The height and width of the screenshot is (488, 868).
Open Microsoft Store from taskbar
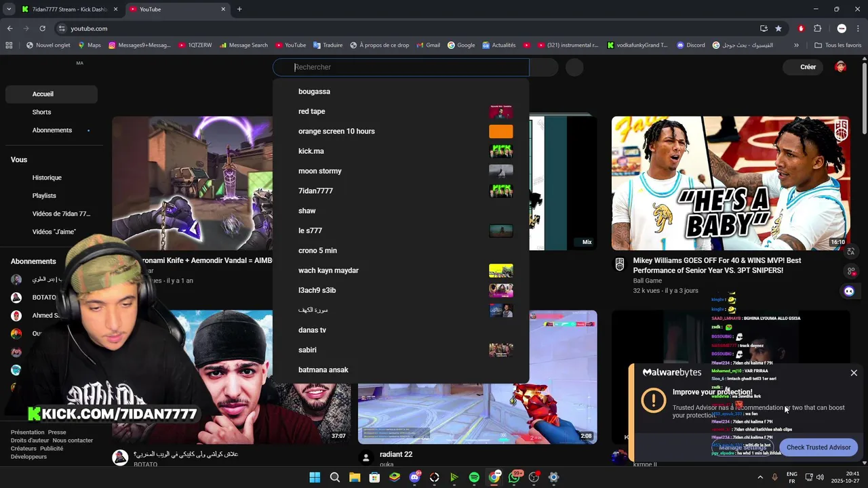click(374, 477)
